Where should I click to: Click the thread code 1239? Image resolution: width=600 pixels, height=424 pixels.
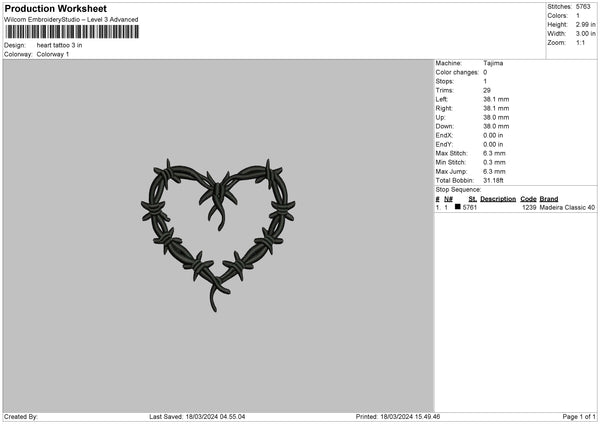coord(529,207)
